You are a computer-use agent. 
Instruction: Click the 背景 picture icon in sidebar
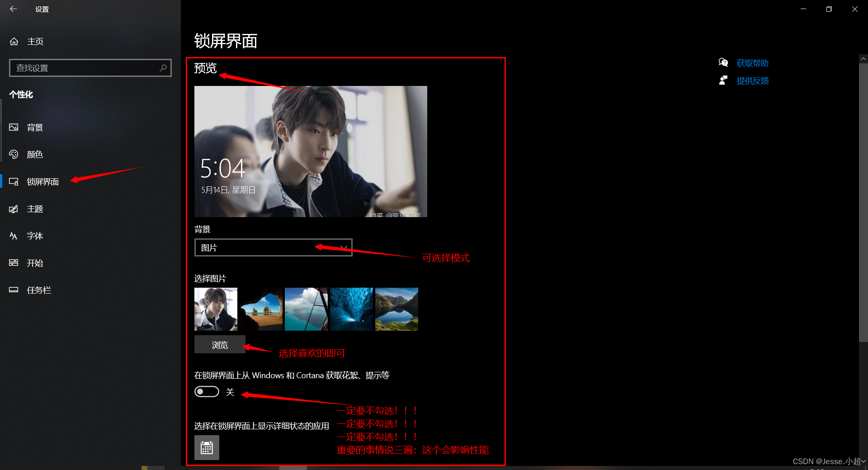click(14, 128)
